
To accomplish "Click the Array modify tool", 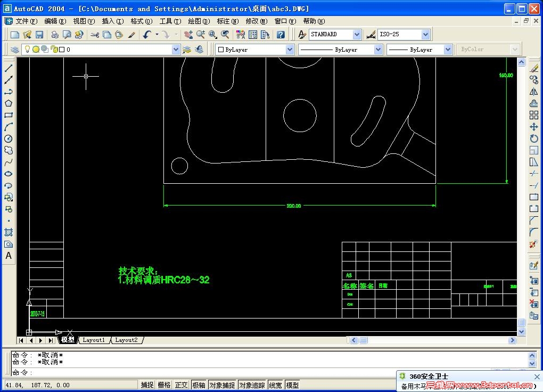I will 534,115.
